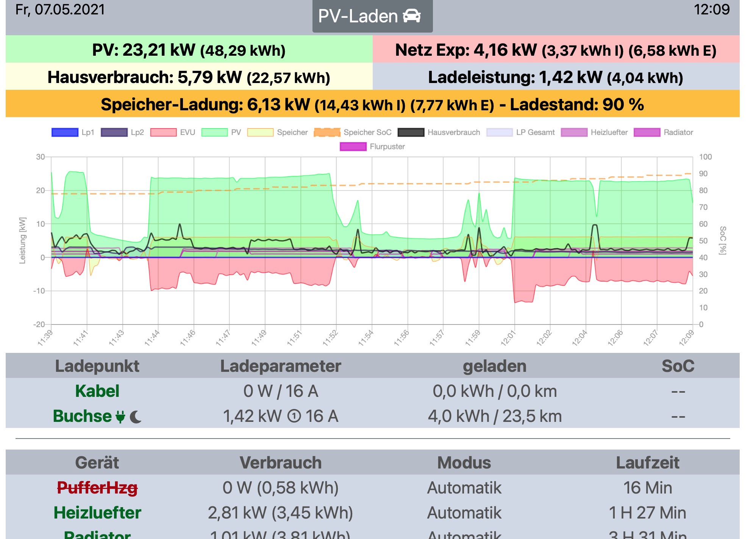The height and width of the screenshot is (539, 756).
Task: Select the Kabel charge point
Action: [x=97, y=391]
